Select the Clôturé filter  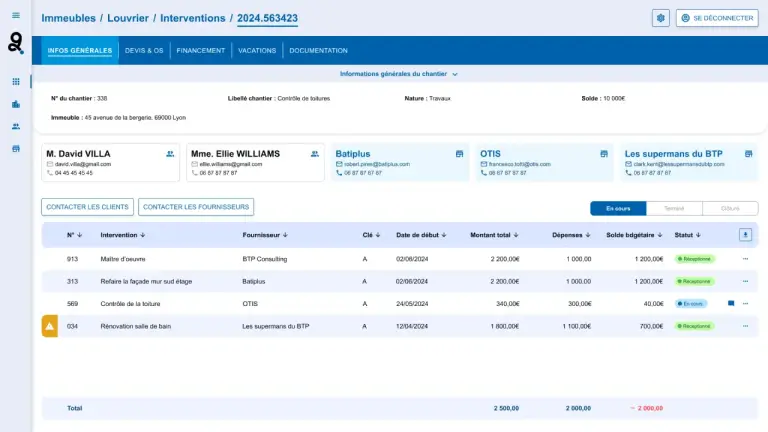pos(730,209)
